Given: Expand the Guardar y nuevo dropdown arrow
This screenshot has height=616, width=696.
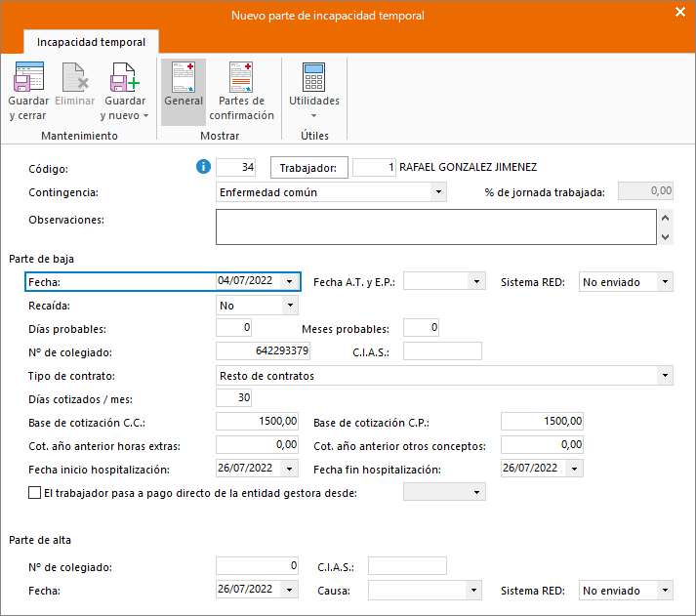Looking at the screenshot, I should coord(145,115).
